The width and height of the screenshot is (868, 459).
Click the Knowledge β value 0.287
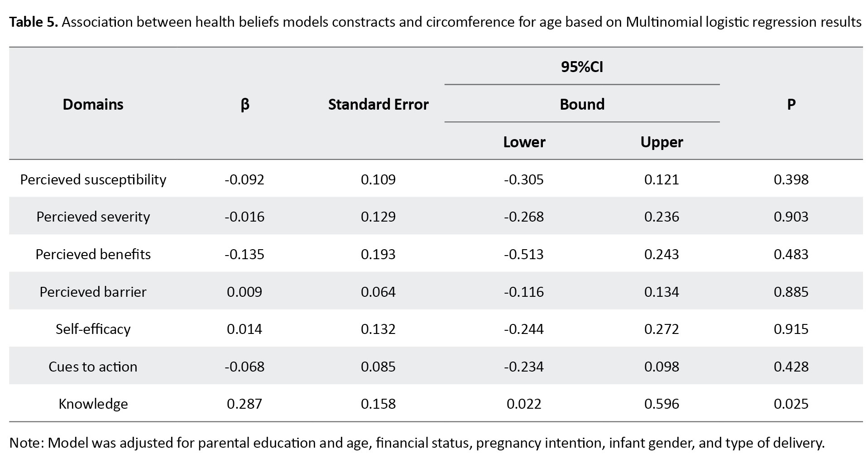coord(245,404)
